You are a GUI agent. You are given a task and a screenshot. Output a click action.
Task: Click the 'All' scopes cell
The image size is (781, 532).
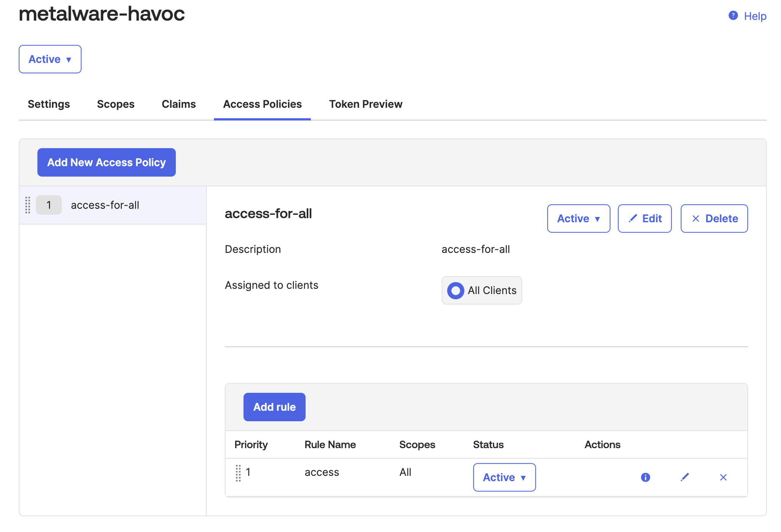[x=405, y=473]
